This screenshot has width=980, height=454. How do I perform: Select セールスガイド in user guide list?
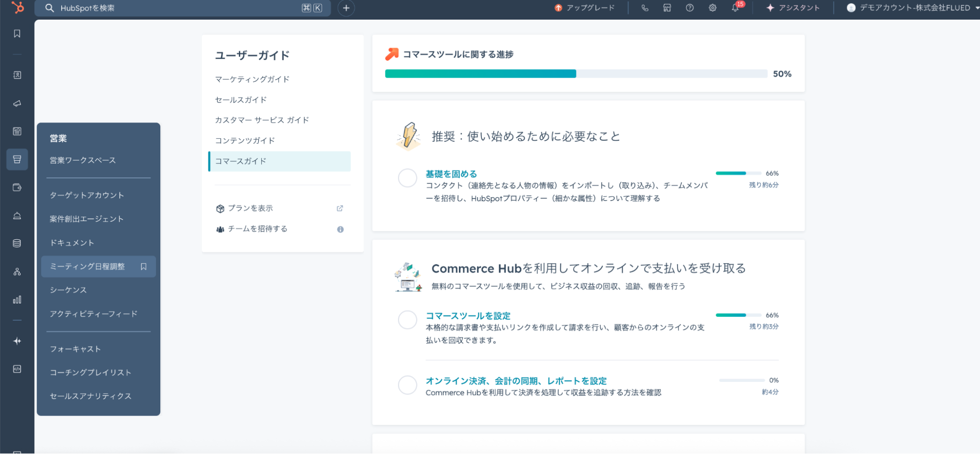pyautogui.click(x=241, y=100)
